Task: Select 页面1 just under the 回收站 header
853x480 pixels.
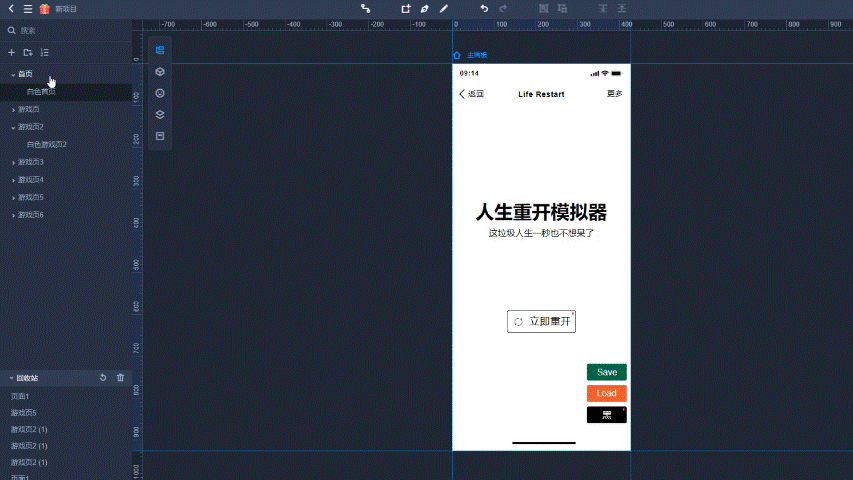Action: pos(20,396)
